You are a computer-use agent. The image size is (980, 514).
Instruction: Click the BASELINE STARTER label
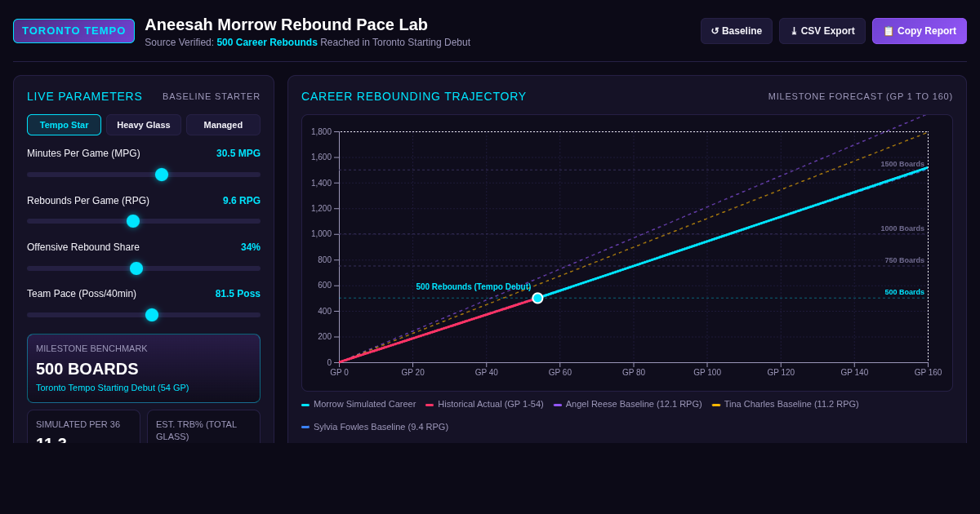212,96
